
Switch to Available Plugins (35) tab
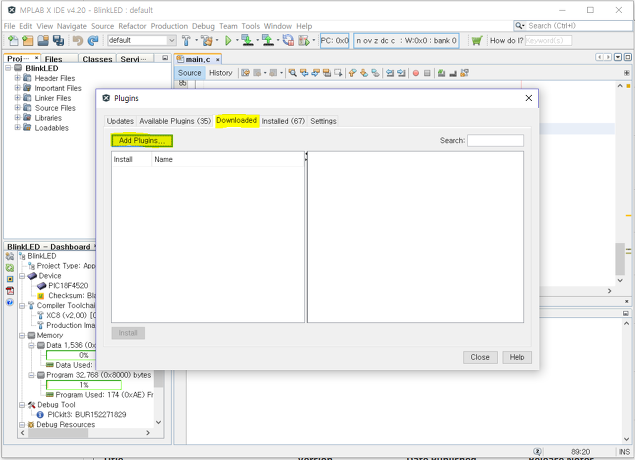point(175,121)
